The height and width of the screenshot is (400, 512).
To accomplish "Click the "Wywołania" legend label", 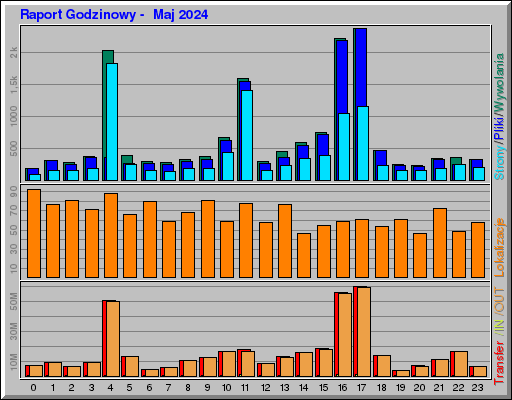I will pyautogui.click(x=499, y=82).
